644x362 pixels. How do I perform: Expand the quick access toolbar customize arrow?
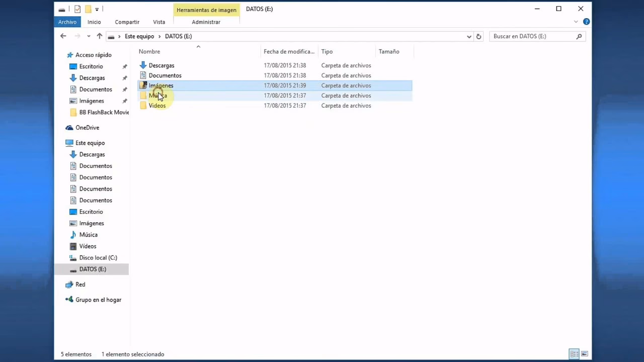[x=97, y=9]
